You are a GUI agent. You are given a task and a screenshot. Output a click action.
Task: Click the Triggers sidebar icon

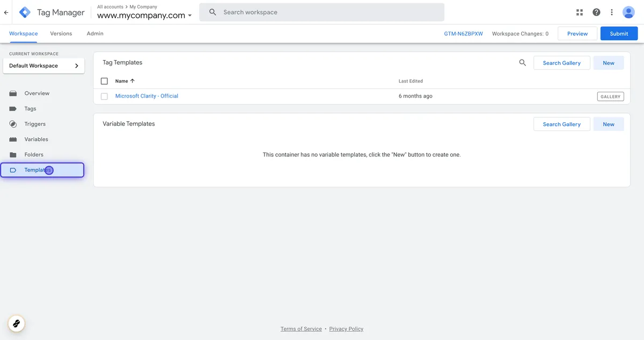pyautogui.click(x=13, y=124)
